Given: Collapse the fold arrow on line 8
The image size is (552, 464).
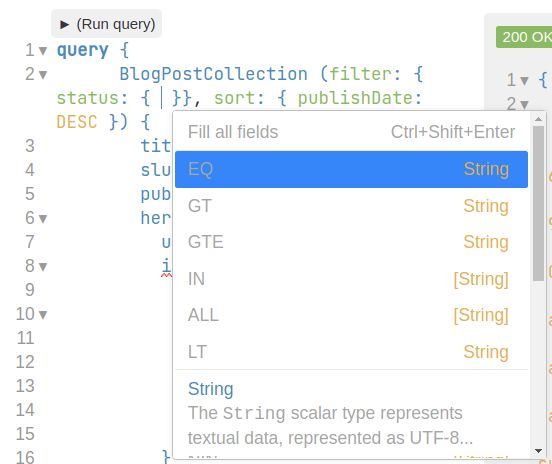Looking at the screenshot, I should click(43, 267).
